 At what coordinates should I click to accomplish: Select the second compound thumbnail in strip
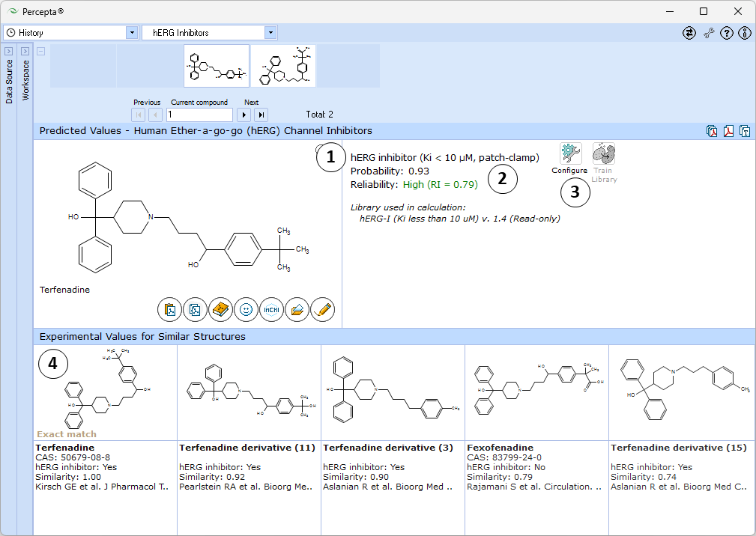(283, 66)
